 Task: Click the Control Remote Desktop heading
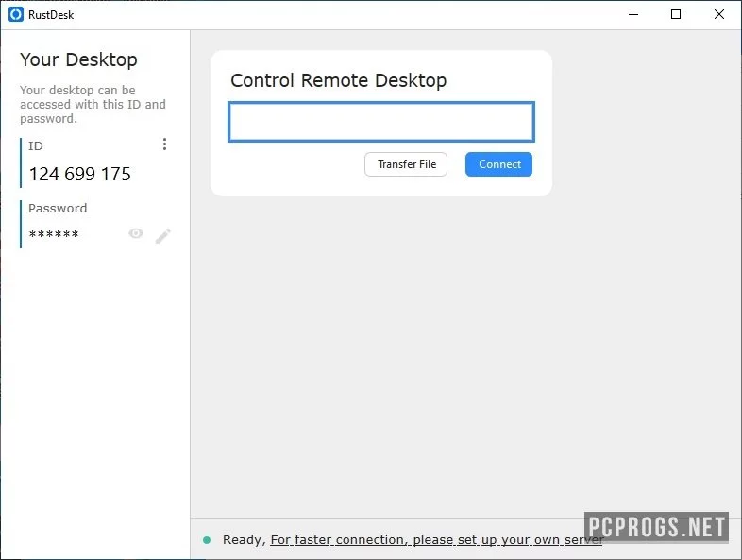[x=338, y=80]
